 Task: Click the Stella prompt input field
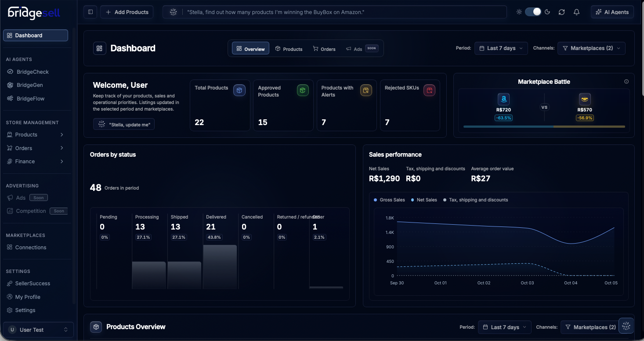pyautogui.click(x=334, y=12)
